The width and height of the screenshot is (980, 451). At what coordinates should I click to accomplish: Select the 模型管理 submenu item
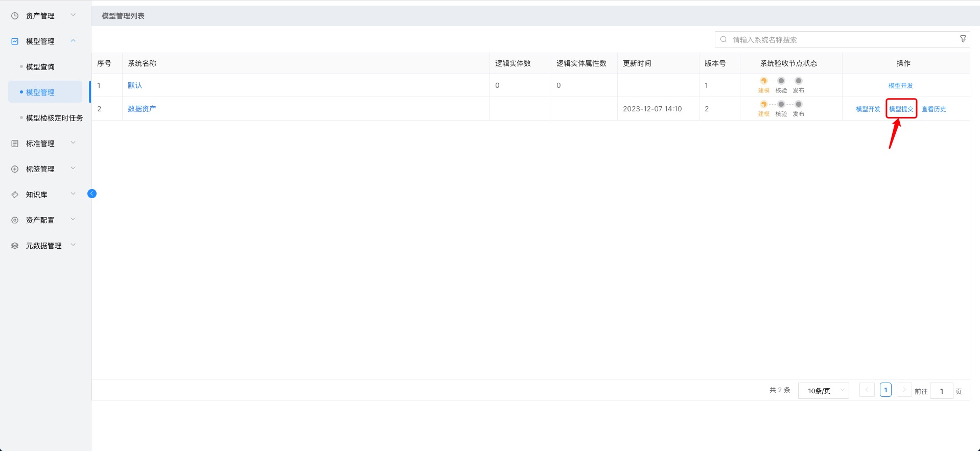tap(45, 92)
